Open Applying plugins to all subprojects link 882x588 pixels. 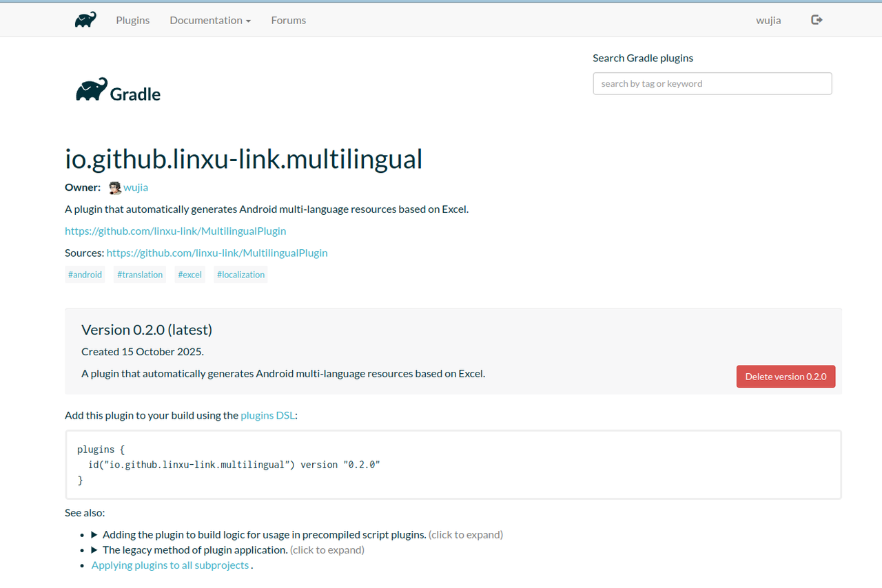pyautogui.click(x=170, y=565)
